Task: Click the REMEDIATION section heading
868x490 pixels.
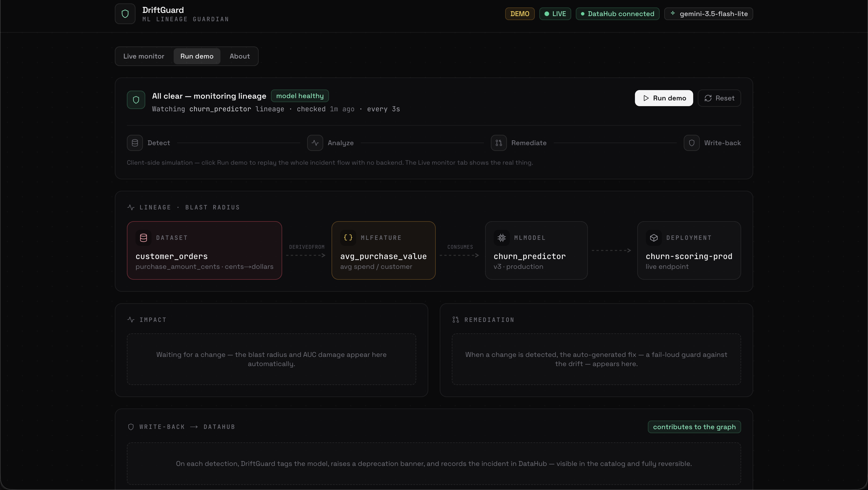Action: pos(489,320)
